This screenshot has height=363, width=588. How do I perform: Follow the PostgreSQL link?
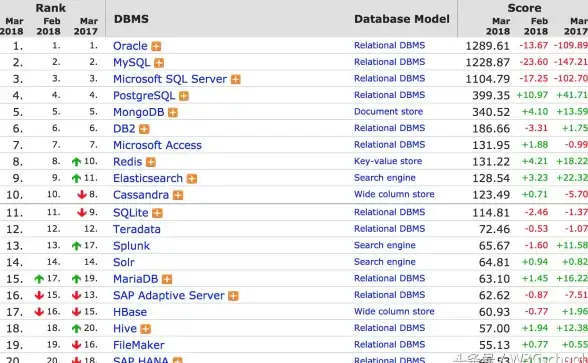(144, 96)
